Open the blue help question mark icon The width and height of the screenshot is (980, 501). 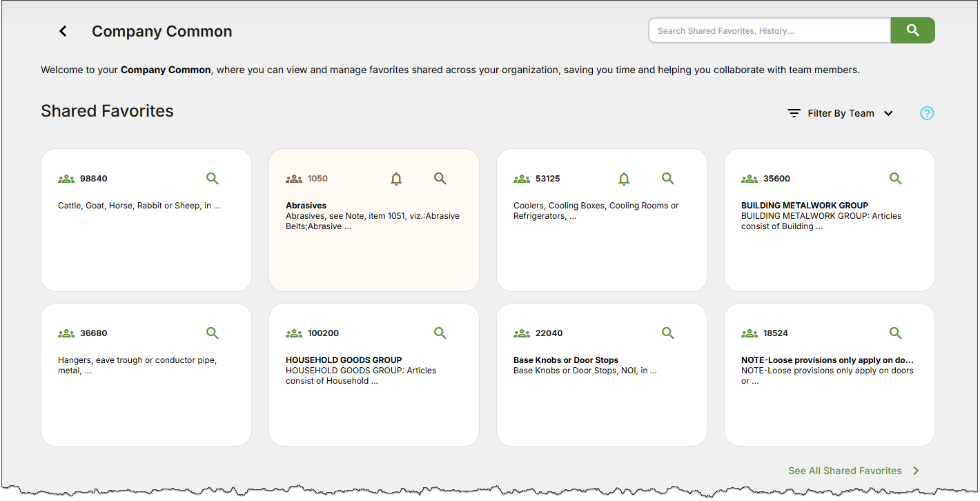tap(927, 113)
